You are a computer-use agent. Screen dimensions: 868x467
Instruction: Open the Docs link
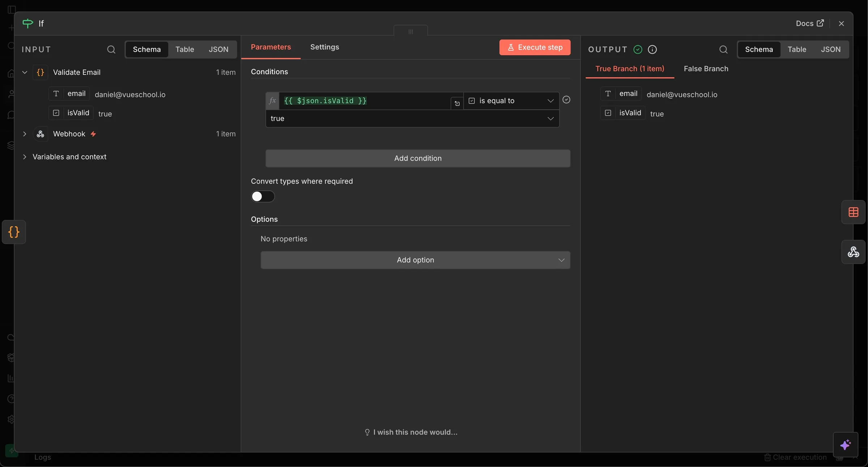point(809,23)
